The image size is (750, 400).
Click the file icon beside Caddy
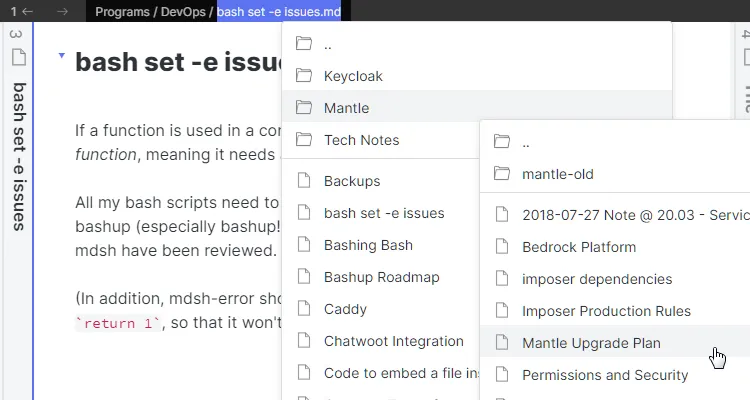click(304, 310)
